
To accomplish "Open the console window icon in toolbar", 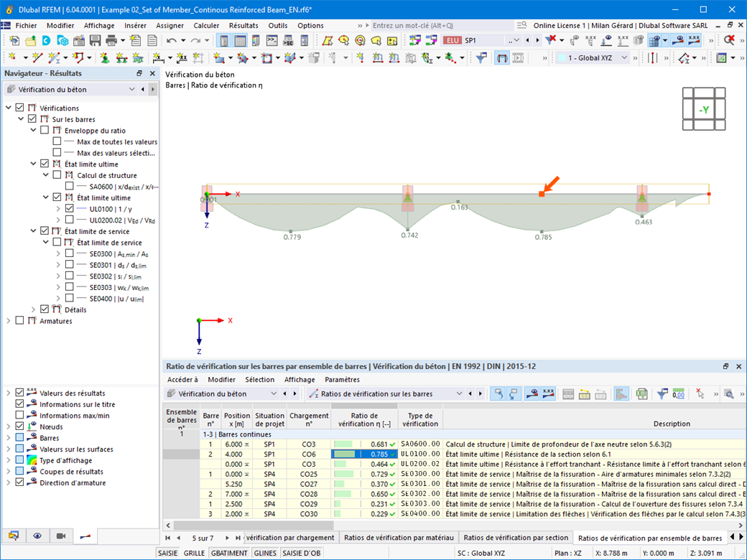I will point(272,41).
